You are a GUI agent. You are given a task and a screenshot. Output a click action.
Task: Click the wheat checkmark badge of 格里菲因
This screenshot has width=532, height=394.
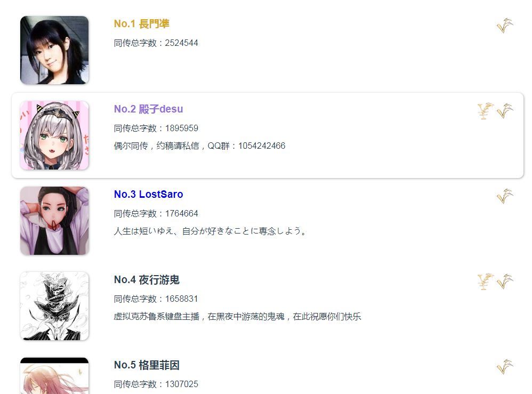point(505,367)
